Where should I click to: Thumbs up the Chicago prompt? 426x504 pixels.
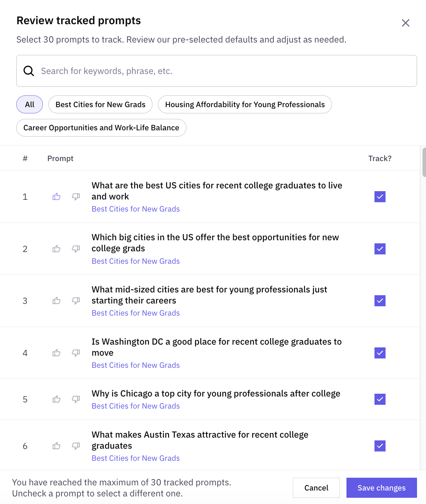coord(56,399)
